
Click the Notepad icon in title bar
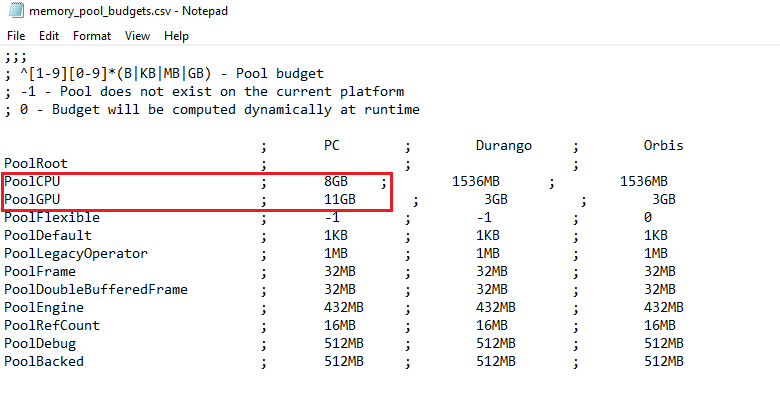click(15, 10)
